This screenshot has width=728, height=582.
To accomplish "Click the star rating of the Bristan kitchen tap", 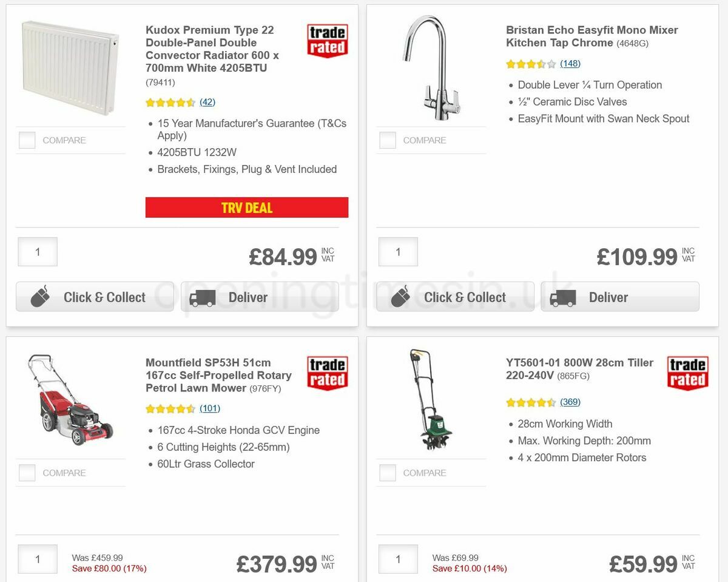I will 531,63.
